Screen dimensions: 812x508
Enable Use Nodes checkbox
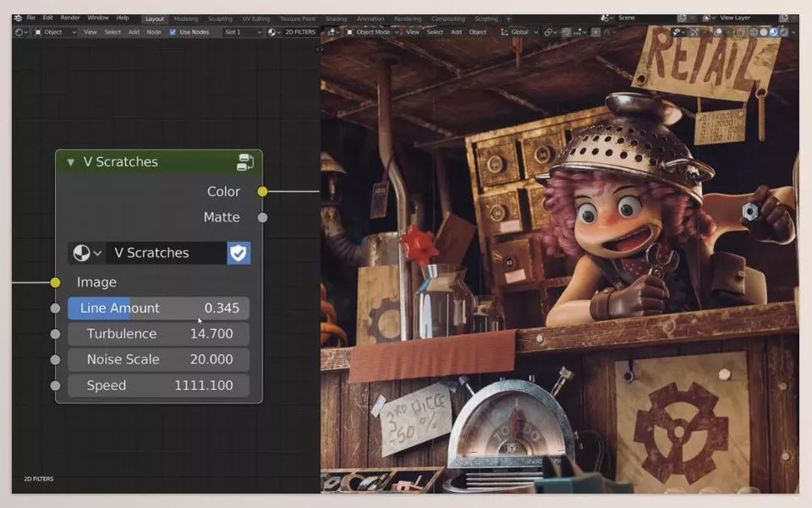tap(173, 32)
